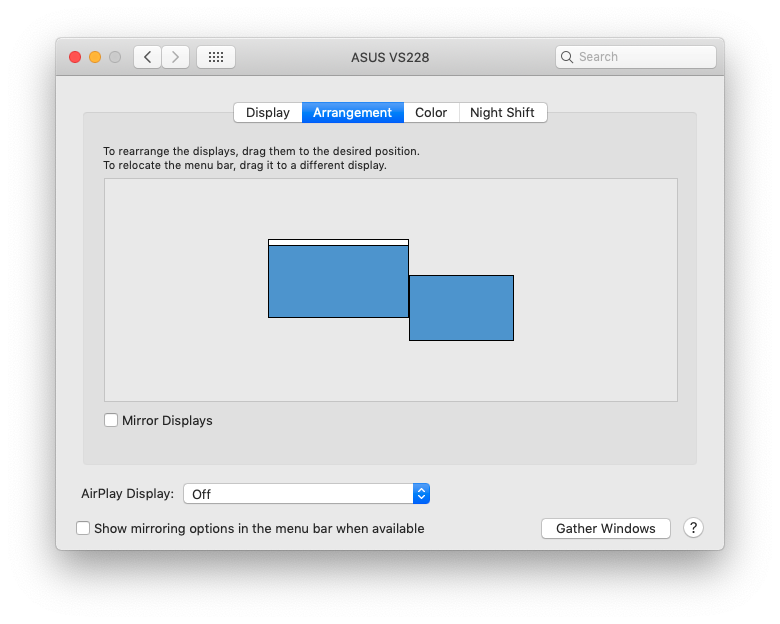780x624 pixels.
Task: Go back with the left chevron button
Action: (x=147, y=57)
